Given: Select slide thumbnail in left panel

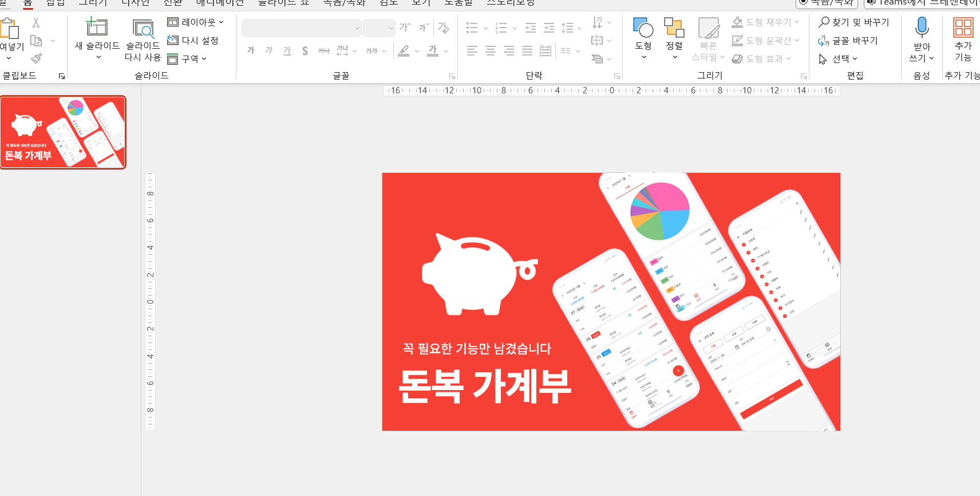Looking at the screenshot, I should 63,132.
